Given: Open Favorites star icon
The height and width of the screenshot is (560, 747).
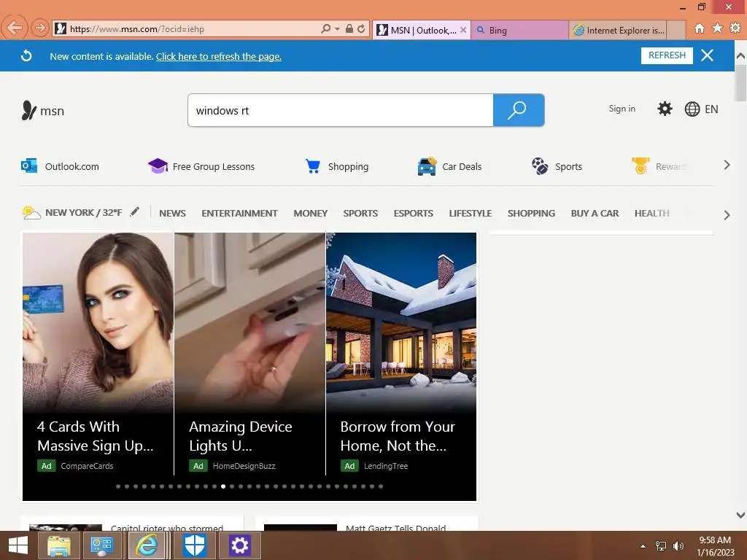Looking at the screenshot, I should click(x=718, y=28).
